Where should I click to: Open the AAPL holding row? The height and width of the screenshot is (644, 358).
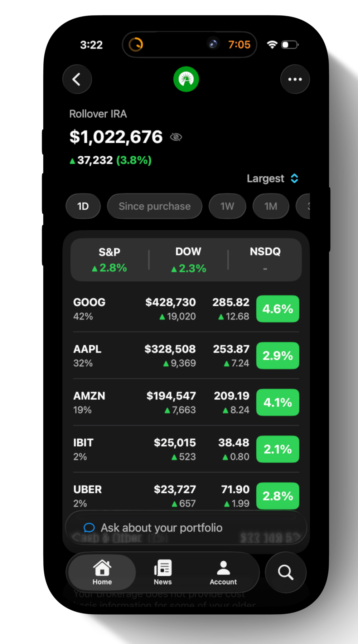point(161,356)
